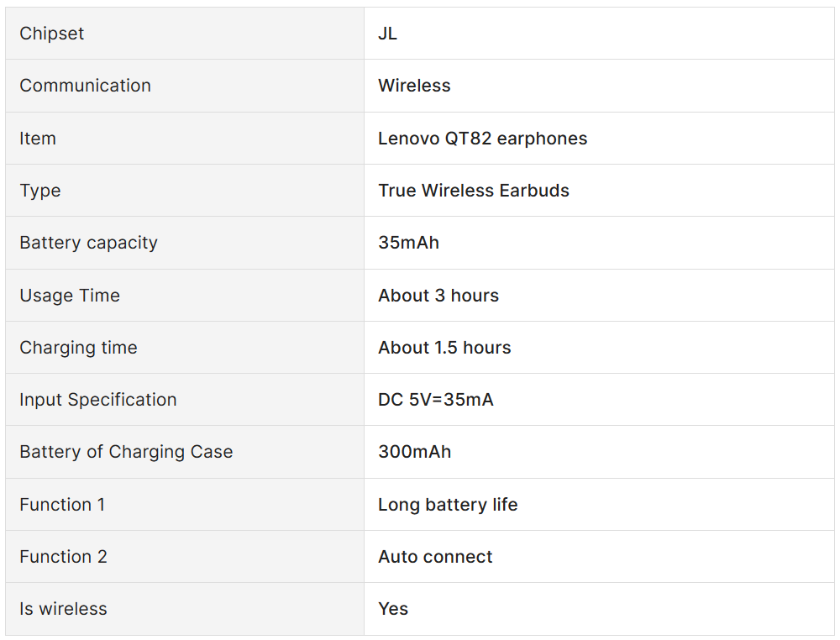Click the DC 5V=35mA value
This screenshot has width=840, height=640.
pos(435,400)
